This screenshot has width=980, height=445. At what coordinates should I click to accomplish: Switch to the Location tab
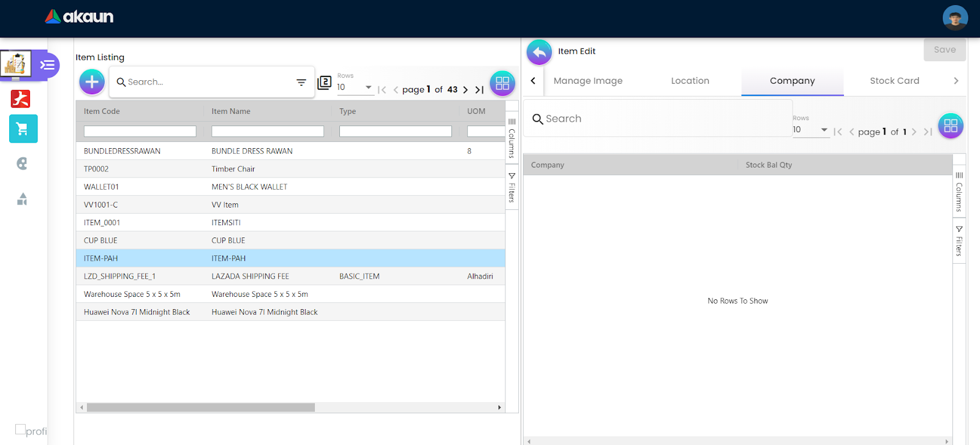point(690,81)
